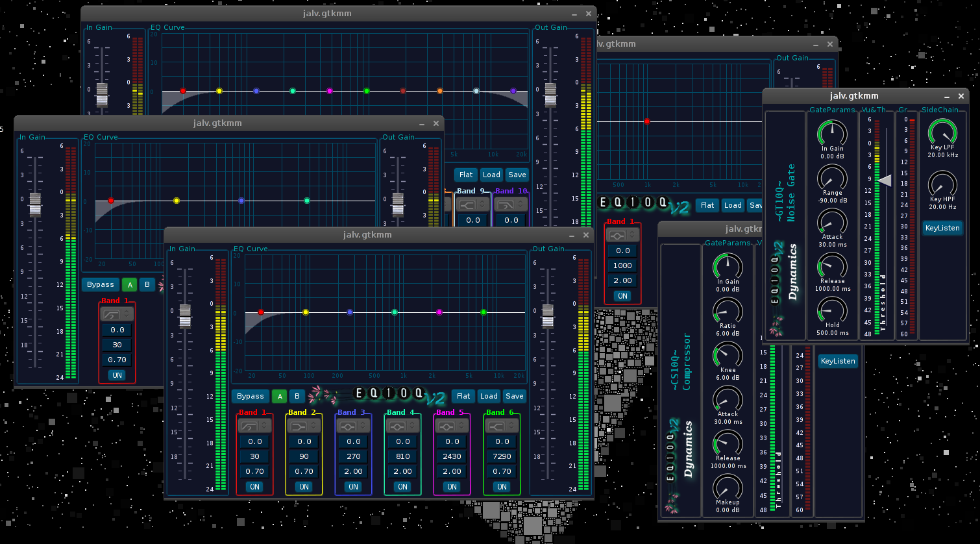Viewport: 980px width, 544px height.
Task: Open the Band 6 filter type dropdown
Action: click(502, 426)
